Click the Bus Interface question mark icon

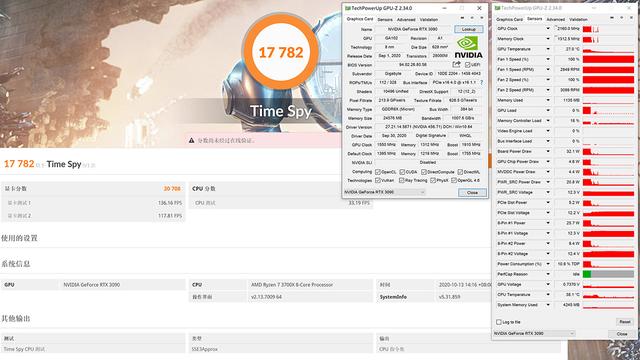click(x=482, y=82)
